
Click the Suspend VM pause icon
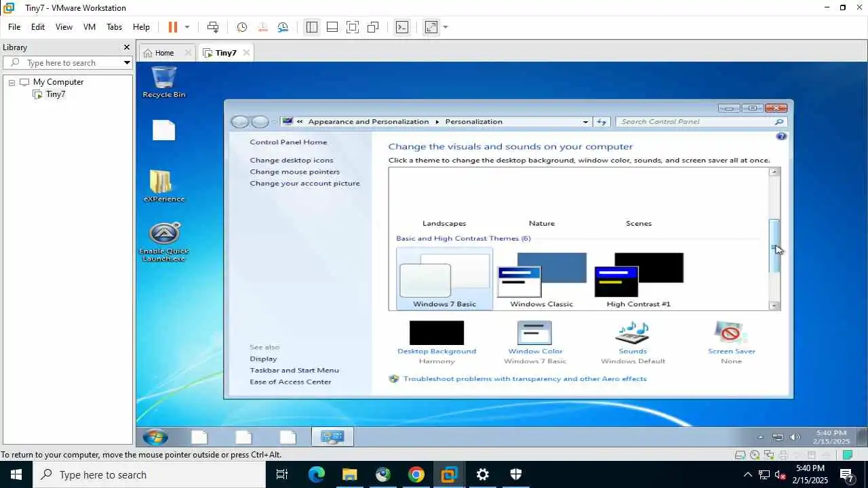pos(173,27)
